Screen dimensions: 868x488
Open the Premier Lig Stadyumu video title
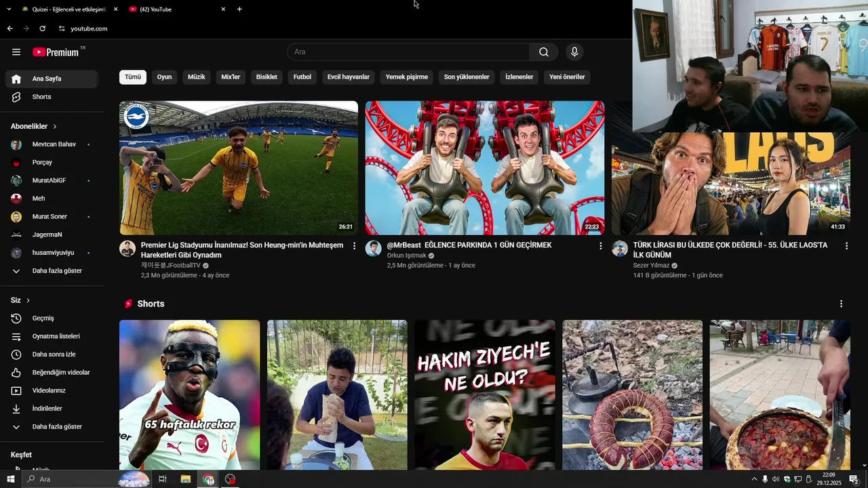tap(242, 250)
